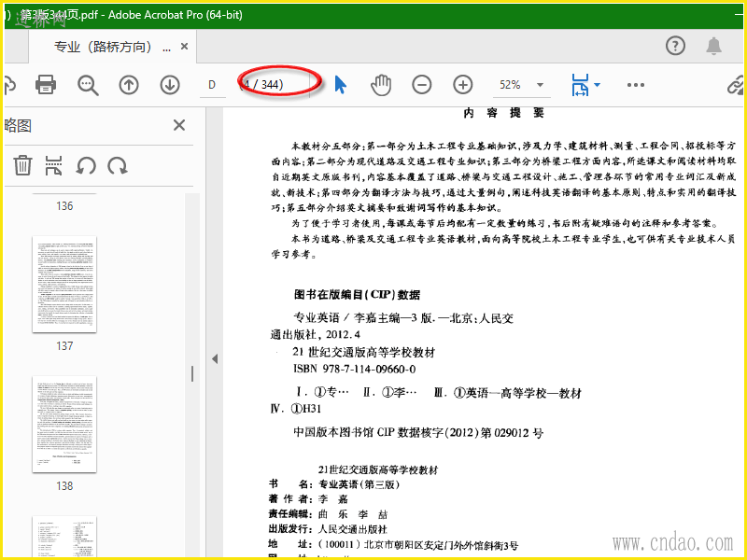Switch to the 专业（路桥方向）tab

[111, 47]
